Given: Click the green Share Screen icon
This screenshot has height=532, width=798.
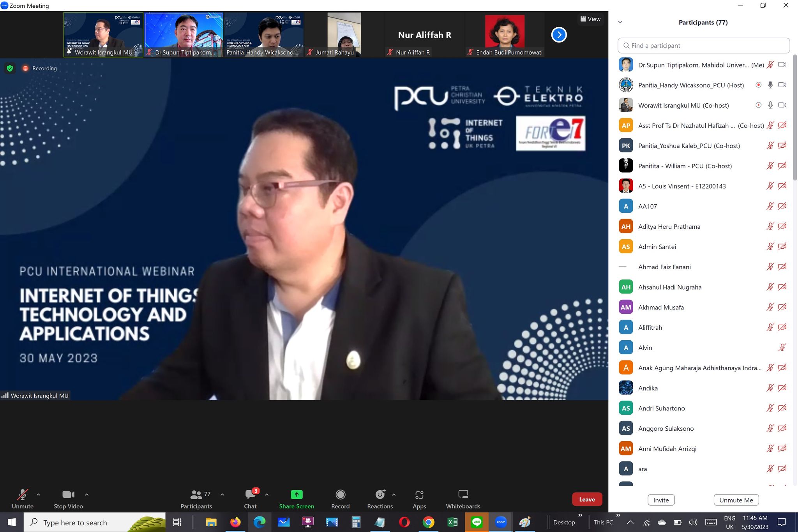Looking at the screenshot, I should click(297, 495).
